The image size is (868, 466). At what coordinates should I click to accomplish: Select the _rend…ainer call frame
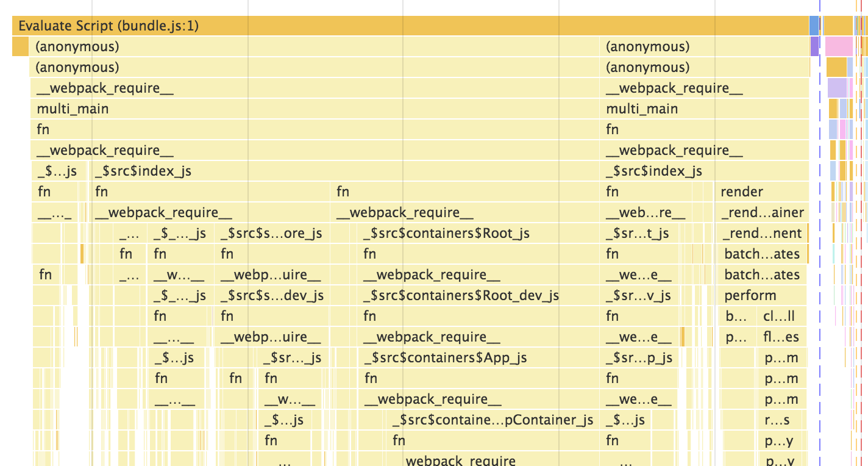point(761,213)
